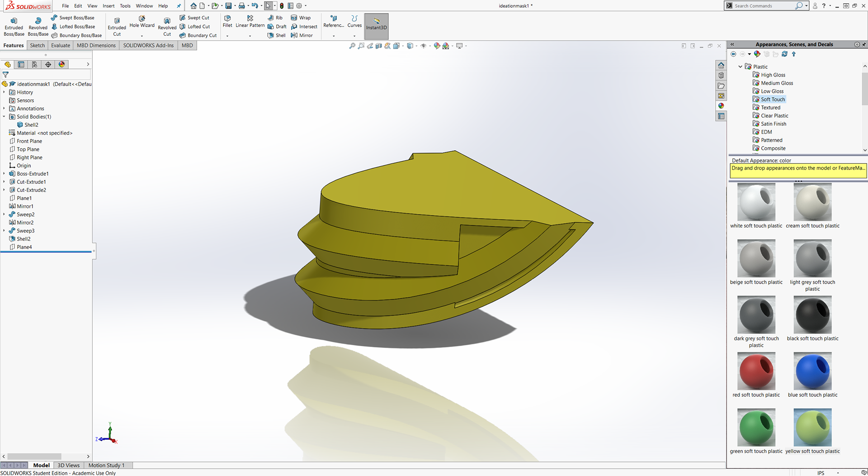Open the 3D Views bottom tab
This screenshot has width=868, height=476.
coord(68,465)
